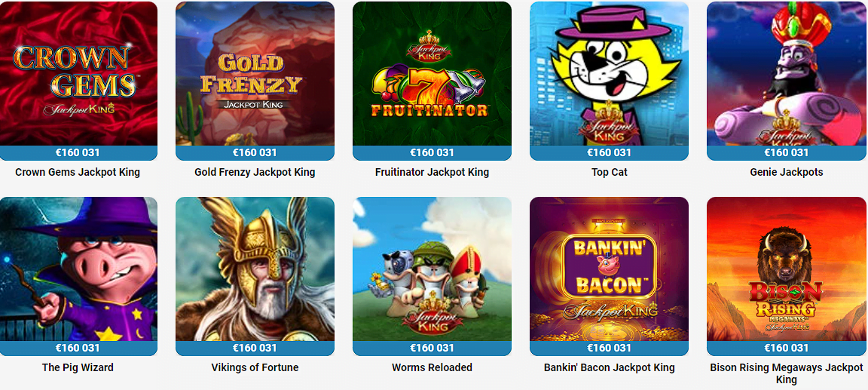Open the Vikings of Fortune thumbnail
This screenshot has height=390, width=868.
(x=255, y=269)
